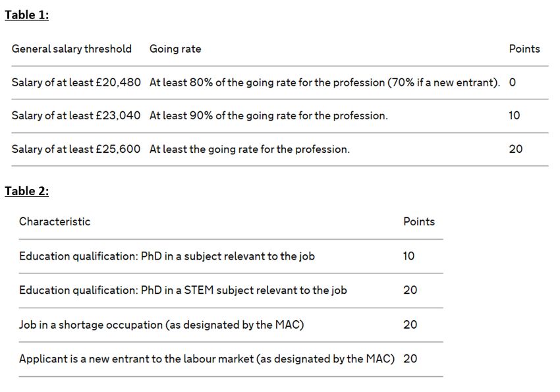Select the 'Applicant is a new entrant' row text
The width and height of the screenshot is (560, 392).
[206, 358]
